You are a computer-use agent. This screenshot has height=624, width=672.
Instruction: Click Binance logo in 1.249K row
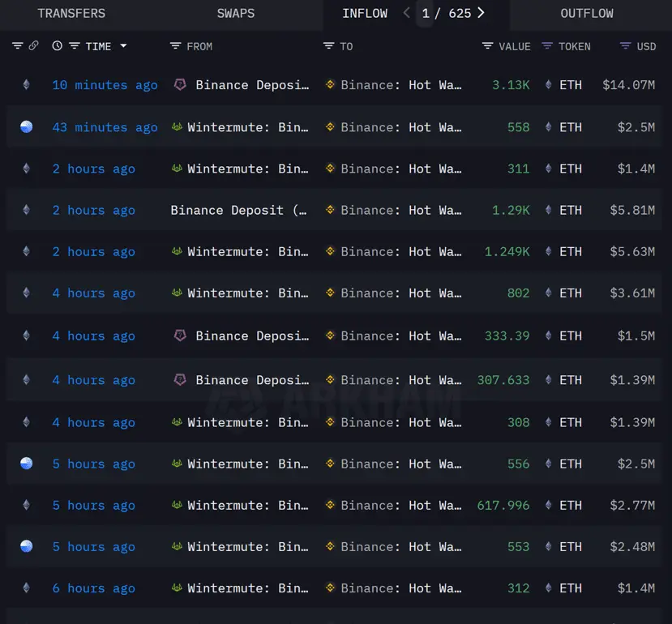click(330, 251)
